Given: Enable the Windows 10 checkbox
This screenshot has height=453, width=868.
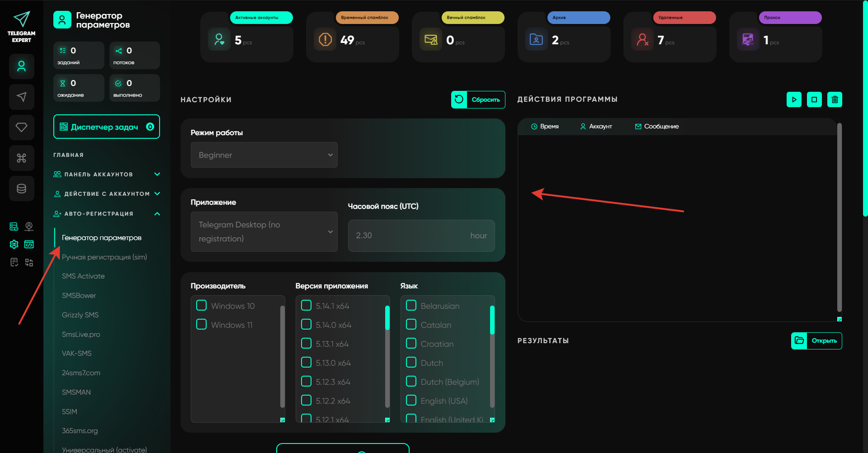Looking at the screenshot, I should pyautogui.click(x=202, y=306).
